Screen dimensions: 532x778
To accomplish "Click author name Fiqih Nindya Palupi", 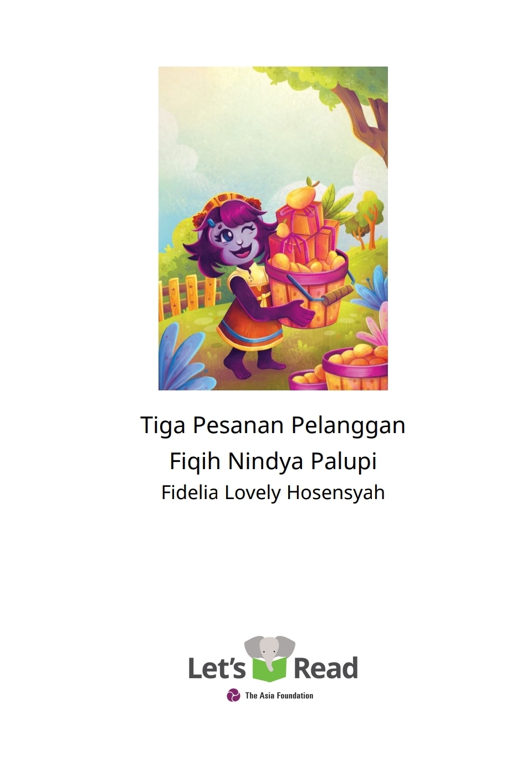I will coord(273,461).
